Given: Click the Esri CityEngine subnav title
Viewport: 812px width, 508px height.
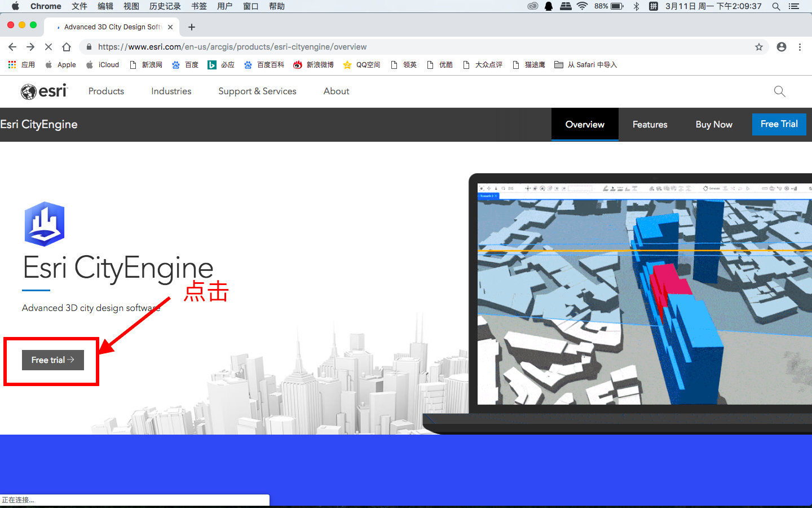Looking at the screenshot, I should point(39,124).
